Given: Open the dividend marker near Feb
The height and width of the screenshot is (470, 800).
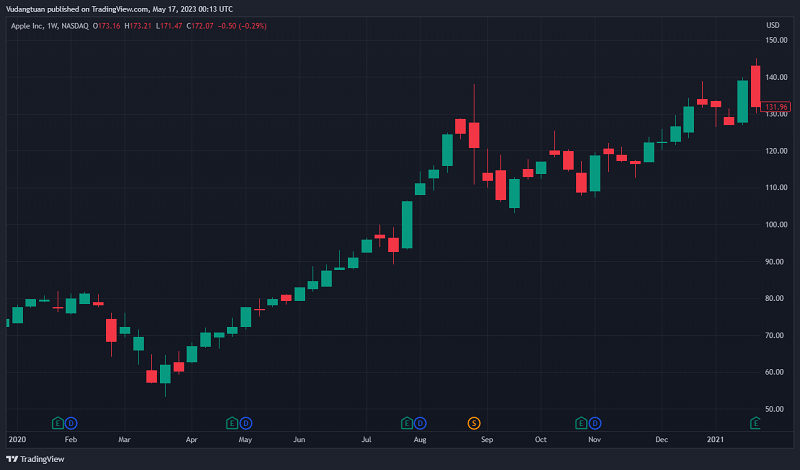Looking at the screenshot, I should pos(71,422).
